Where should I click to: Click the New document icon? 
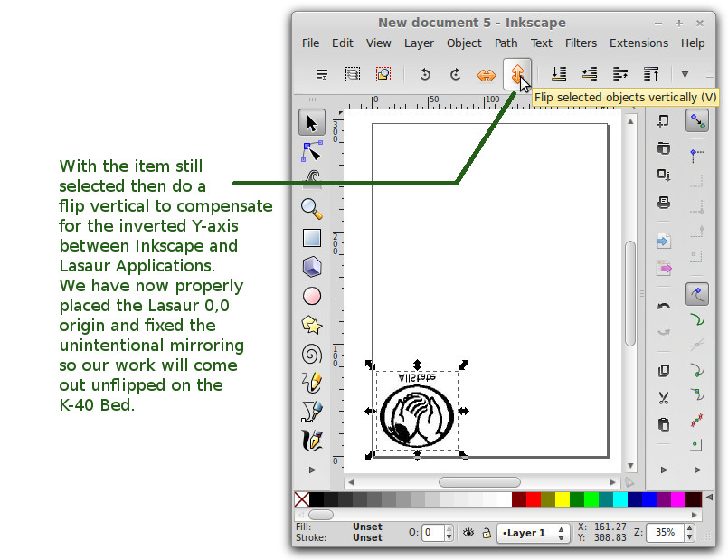pos(664,121)
